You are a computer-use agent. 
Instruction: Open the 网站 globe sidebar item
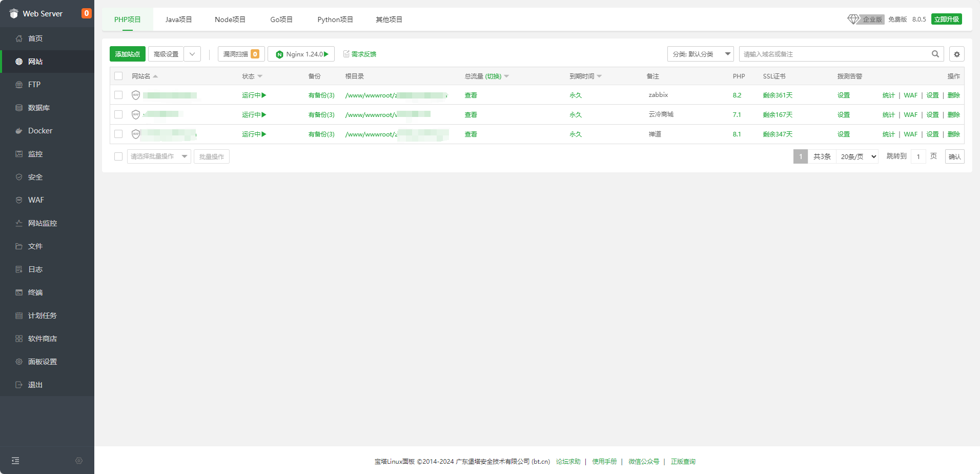[x=47, y=62]
